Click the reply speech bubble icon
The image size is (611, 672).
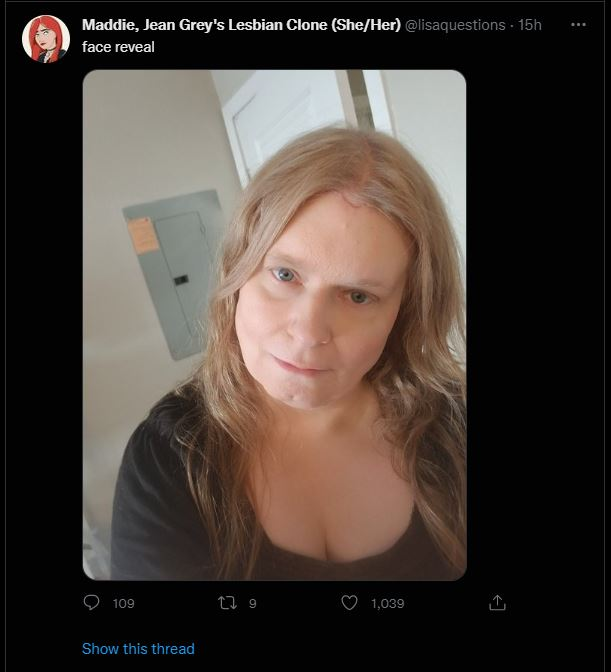[91, 603]
